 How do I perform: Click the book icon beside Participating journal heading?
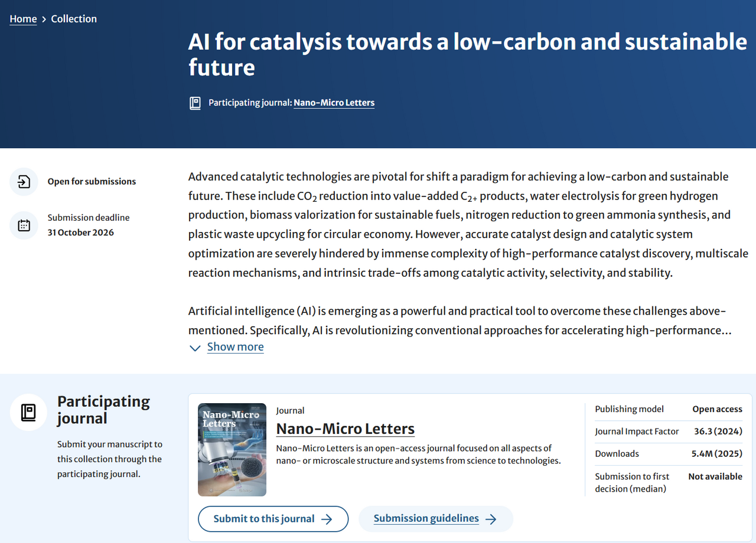click(28, 412)
